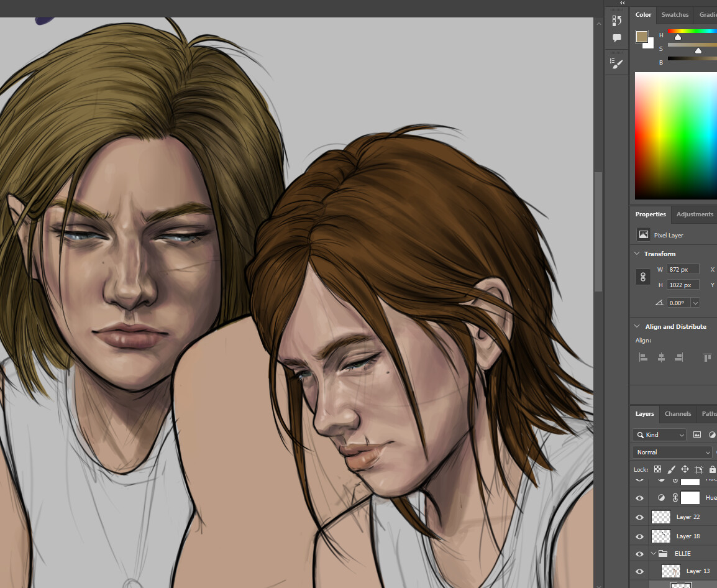
Task: Switch to the Channels tab
Action: 678,414
